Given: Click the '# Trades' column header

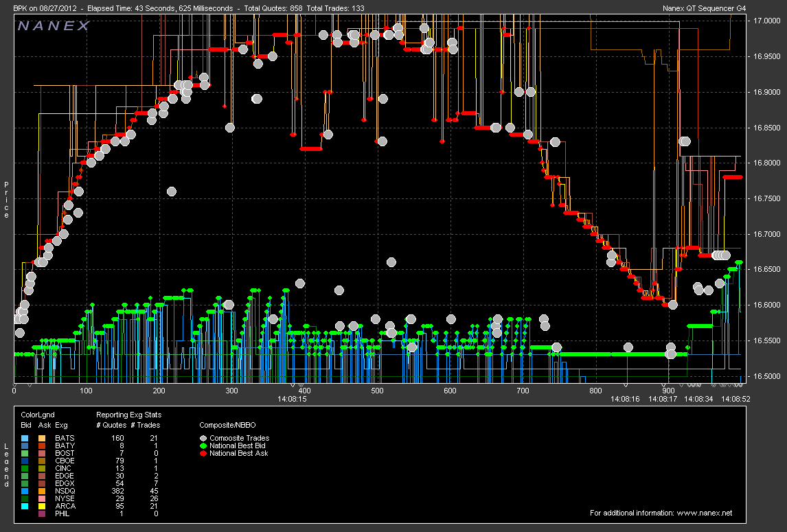Looking at the screenshot, I should click(146, 425).
